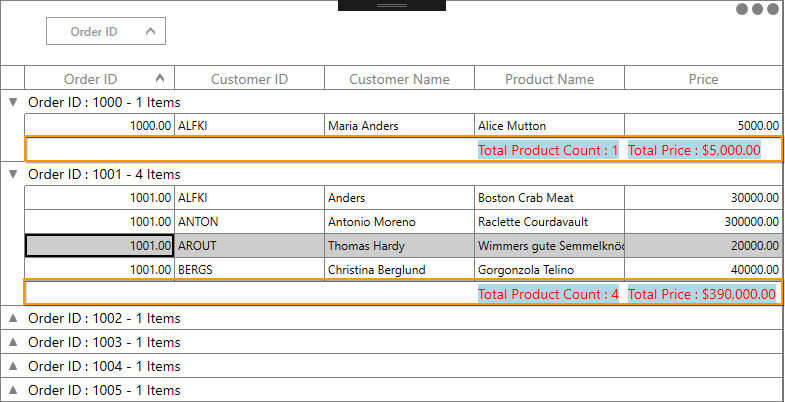Click the Total Price $390,000.00 summary
This screenshot has height=402, width=785.
tap(702, 294)
